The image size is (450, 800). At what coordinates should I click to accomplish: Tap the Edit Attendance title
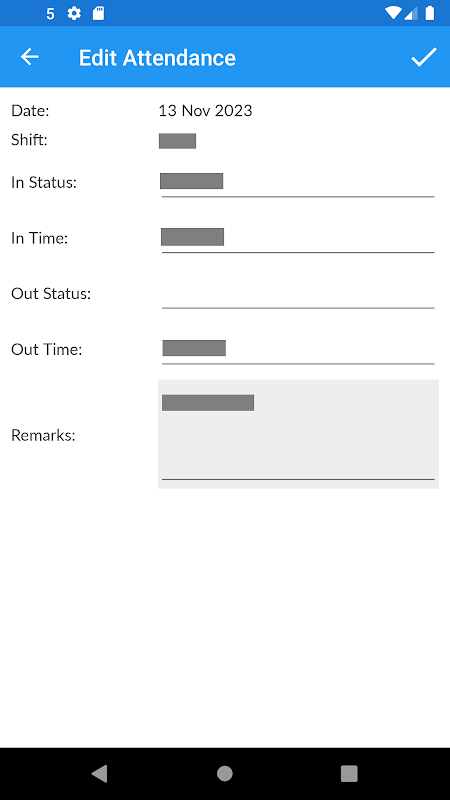tap(157, 58)
